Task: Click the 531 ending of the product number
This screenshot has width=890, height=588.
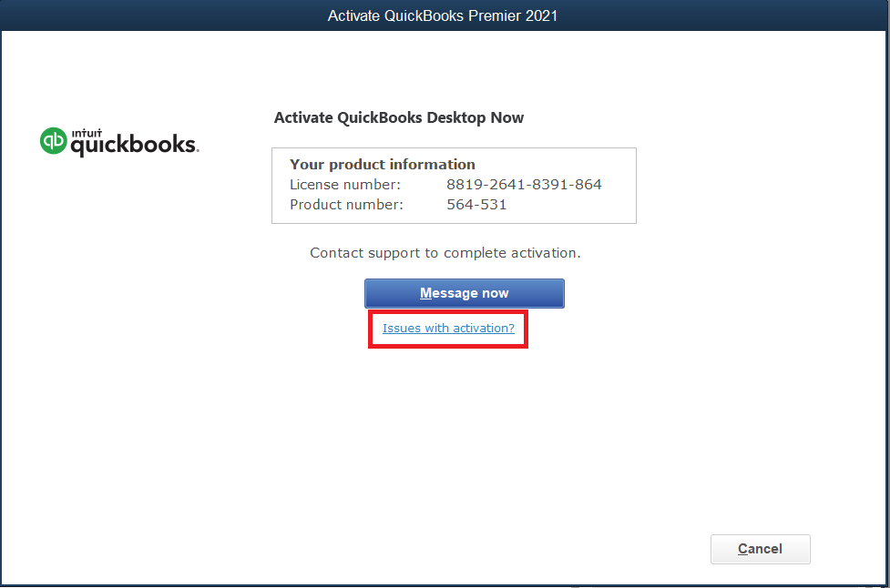Action: click(x=493, y=205)
